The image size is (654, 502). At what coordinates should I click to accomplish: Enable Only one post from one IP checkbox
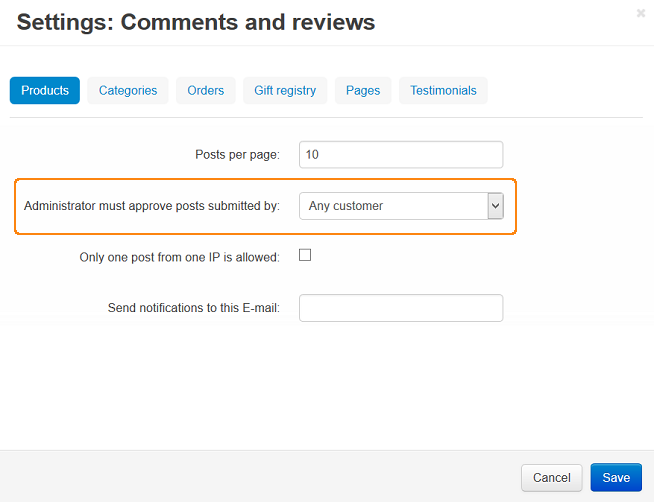click(x=305, y=255)
